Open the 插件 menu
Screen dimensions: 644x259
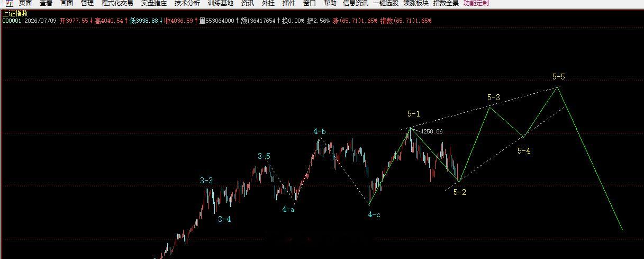click(289, 3)
